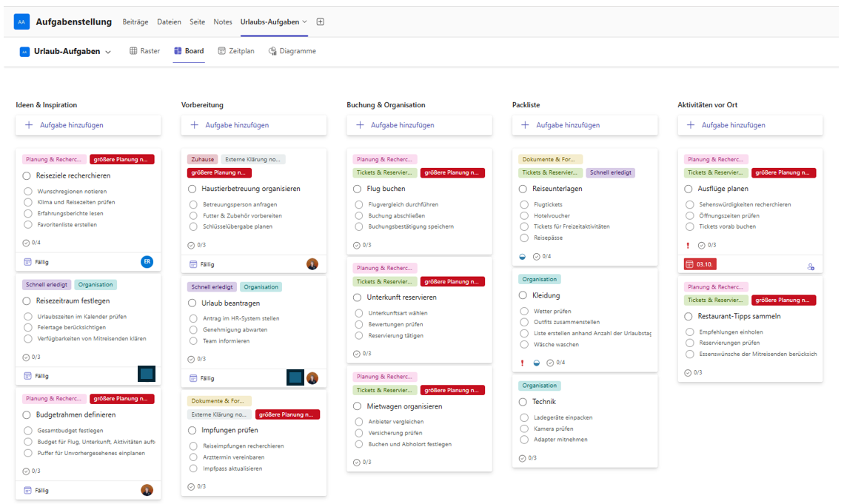This screenshot has width=844, height=504.
Task: Click the add new tab plus icon
Action: (x=321, y=22)
